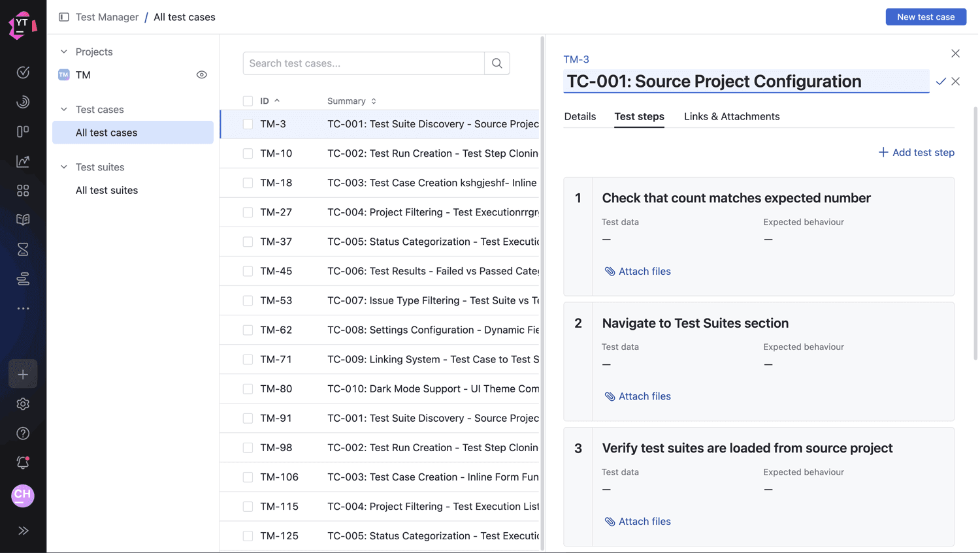
Task: Open the Reports chart icon
Action: (23, 161)
